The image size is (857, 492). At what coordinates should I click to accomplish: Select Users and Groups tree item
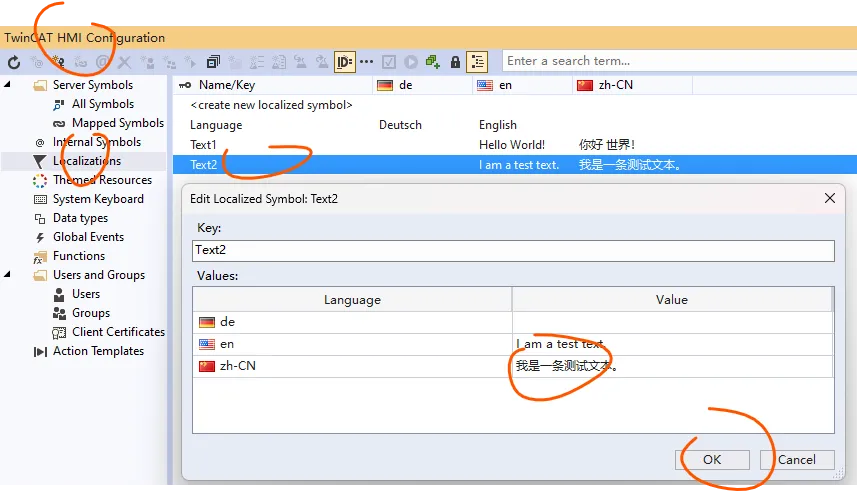pyautogui.click(x=99, y=275)
